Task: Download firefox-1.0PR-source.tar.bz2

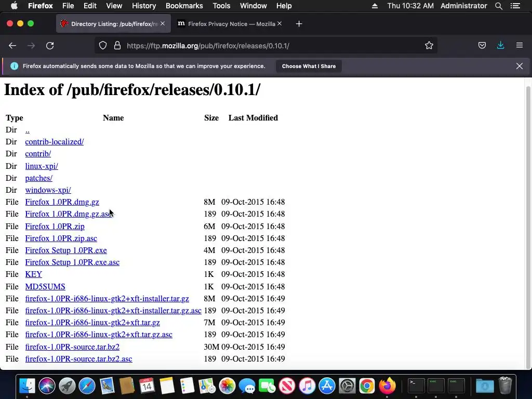Action: point(72,347)
